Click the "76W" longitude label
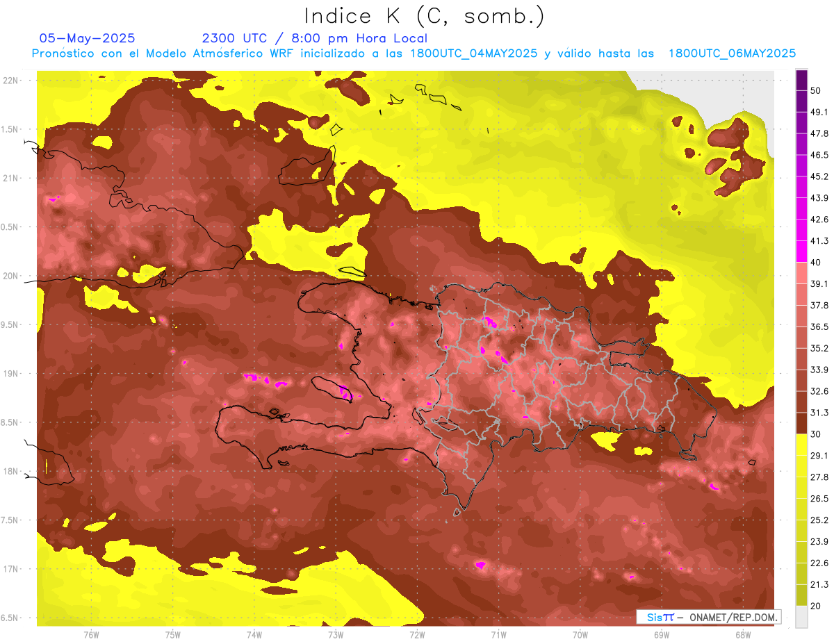 point(91,634)
